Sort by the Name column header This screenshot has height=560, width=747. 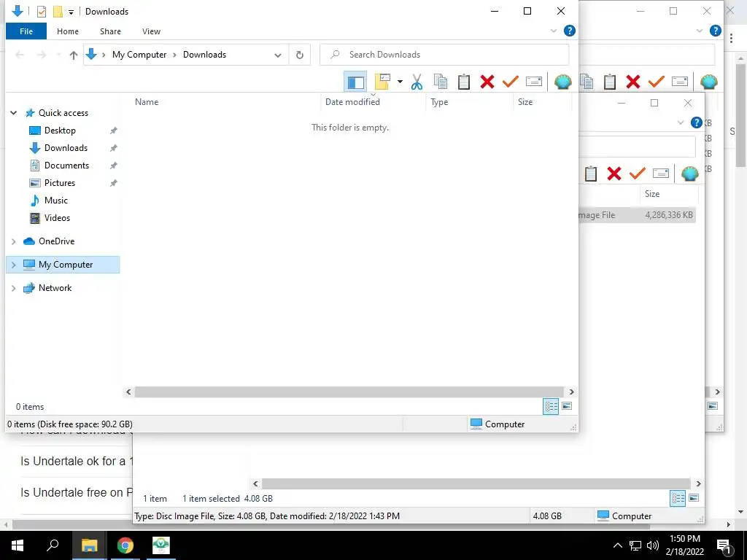pyautogui.click(x=146, y=102)
